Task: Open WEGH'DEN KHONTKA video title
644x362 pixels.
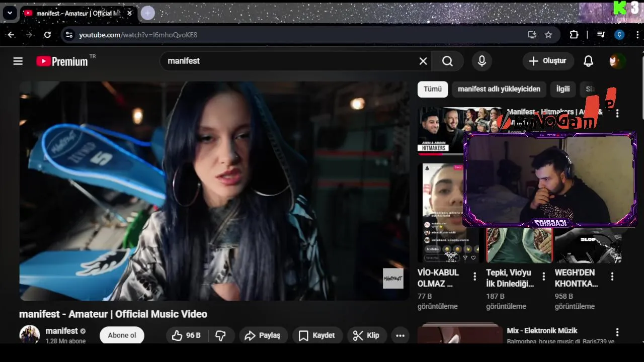Action: click(x=576, y=278)
